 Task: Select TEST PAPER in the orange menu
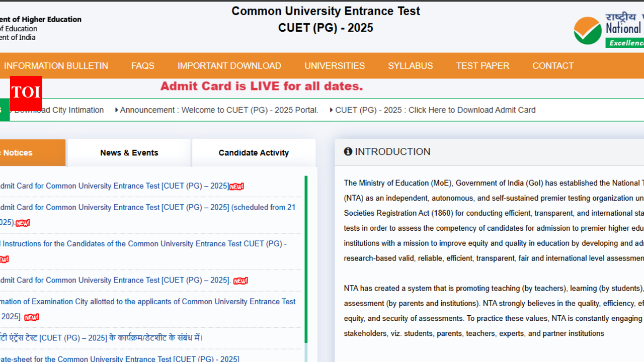482,66
